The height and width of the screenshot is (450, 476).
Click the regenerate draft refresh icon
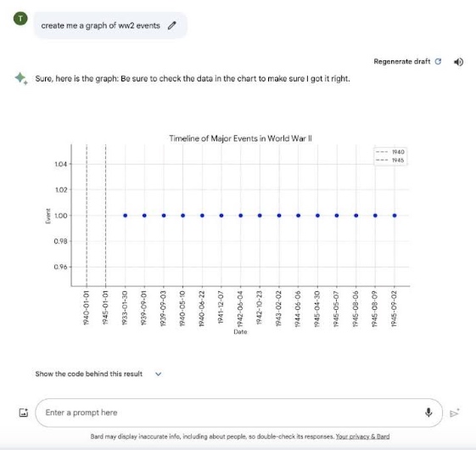[438, 62]
